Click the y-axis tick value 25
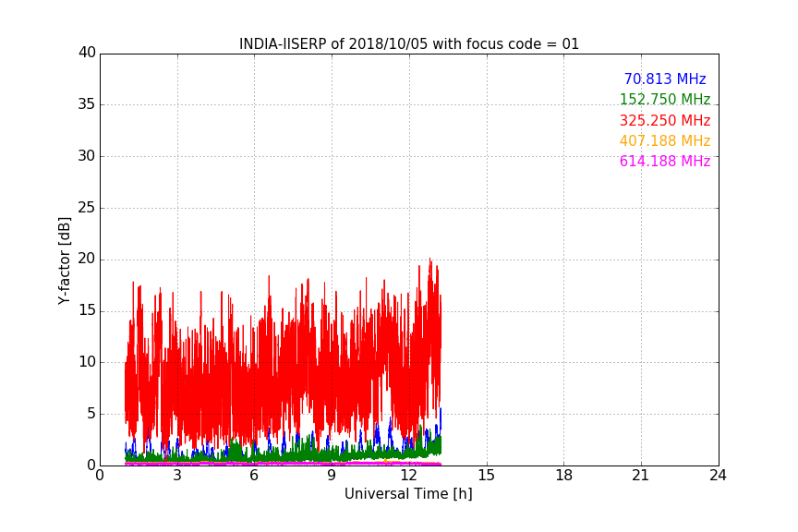 [87, 207]
